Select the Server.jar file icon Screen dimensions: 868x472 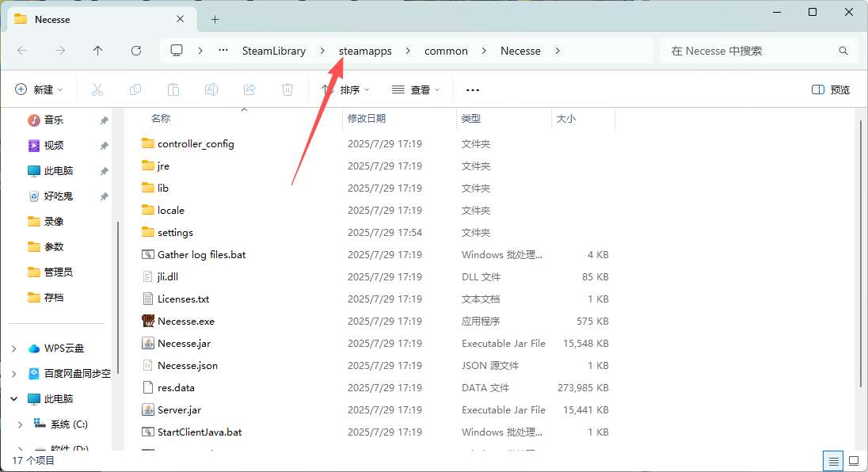click(147, 410)
